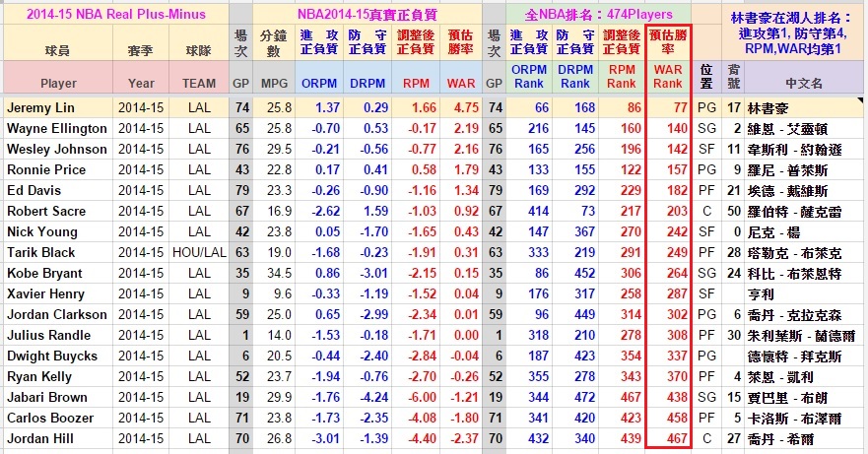This screenshot has height=454, width=868.
Task: Select the WAR Rank column header
Action: click(668, 77)
